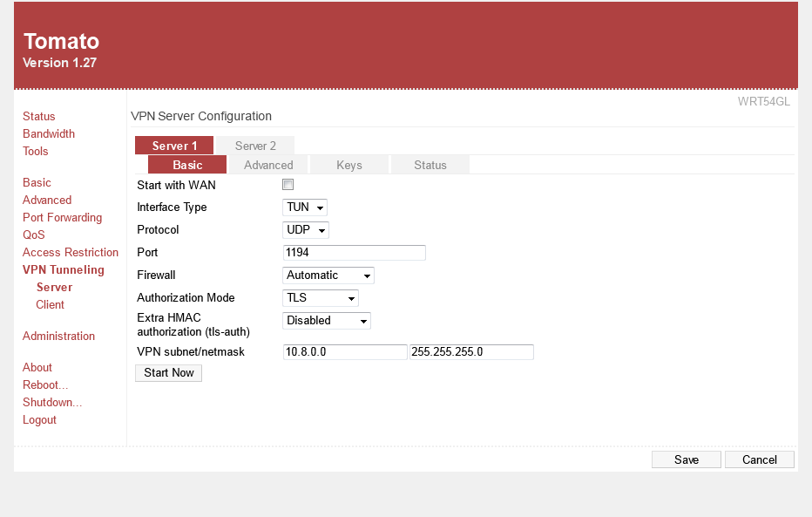The image size is (812, 517).
Task: Open the Advanced sub-tab
Action: pos(268,165)
